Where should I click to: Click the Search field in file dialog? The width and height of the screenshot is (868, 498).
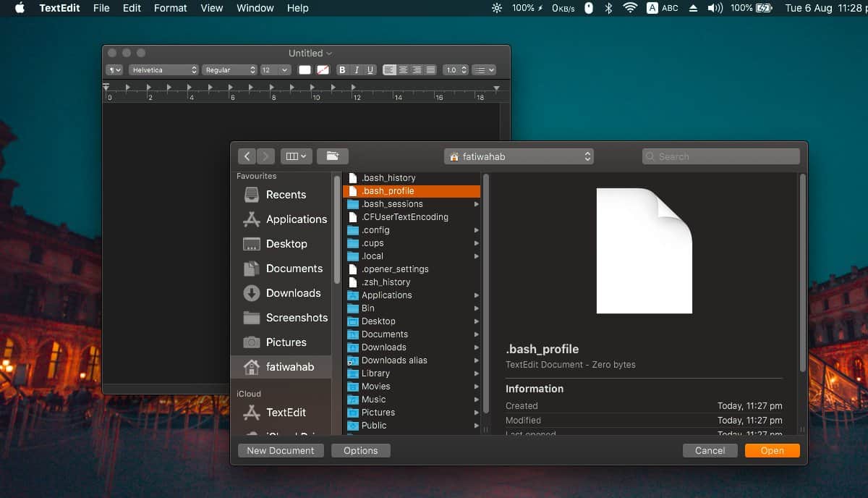coord(720,156)
